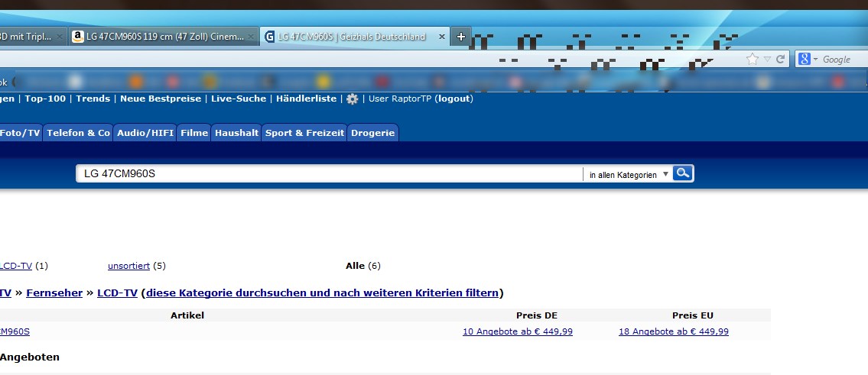868x375 pixels.
Task: Log out of user RaptorTP
Action: 454,99
